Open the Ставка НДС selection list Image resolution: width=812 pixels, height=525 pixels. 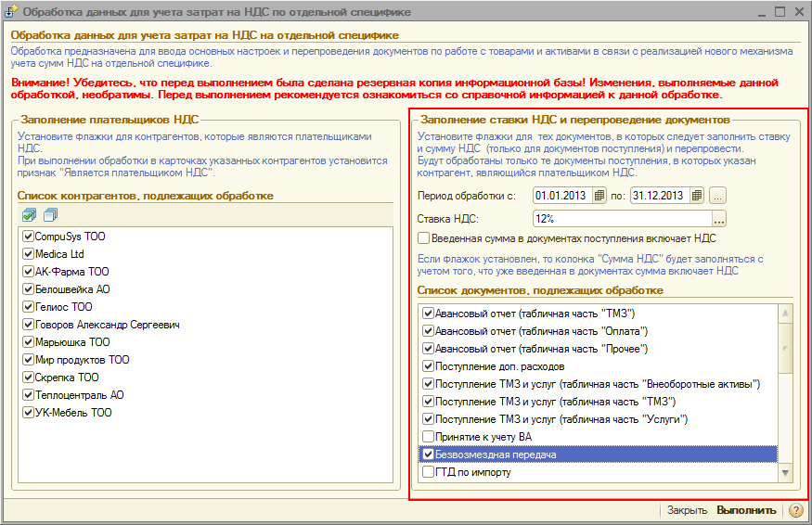[718, 219]
